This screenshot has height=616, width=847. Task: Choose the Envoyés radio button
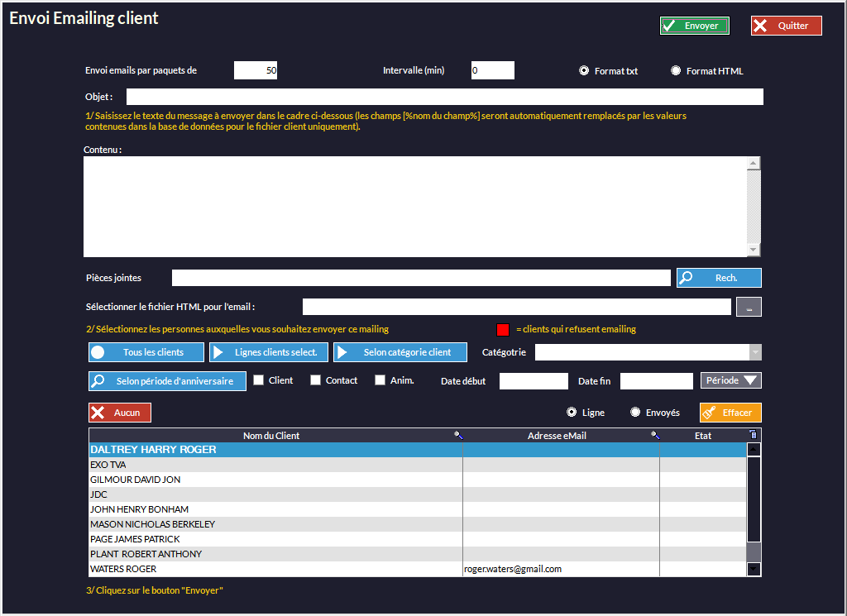pos(635,413)
